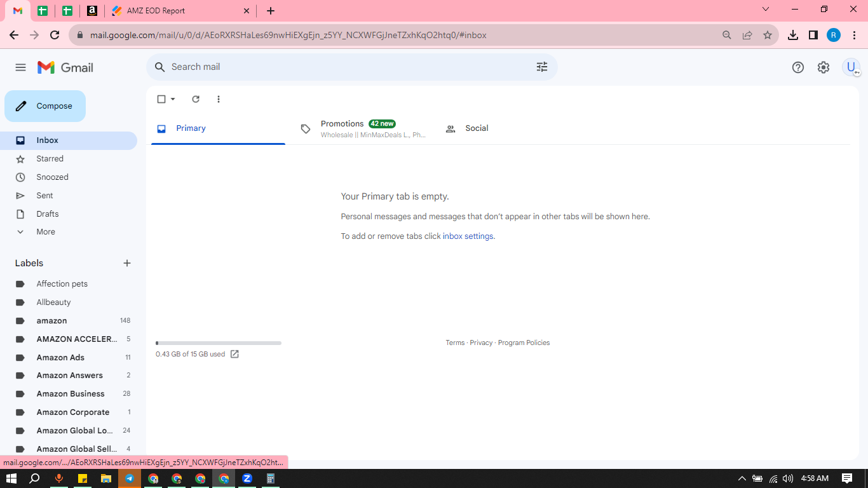This screenshot has height=488, width=868.
Task: Open Gmail Support help icon
Action: (x=798, y=67)
